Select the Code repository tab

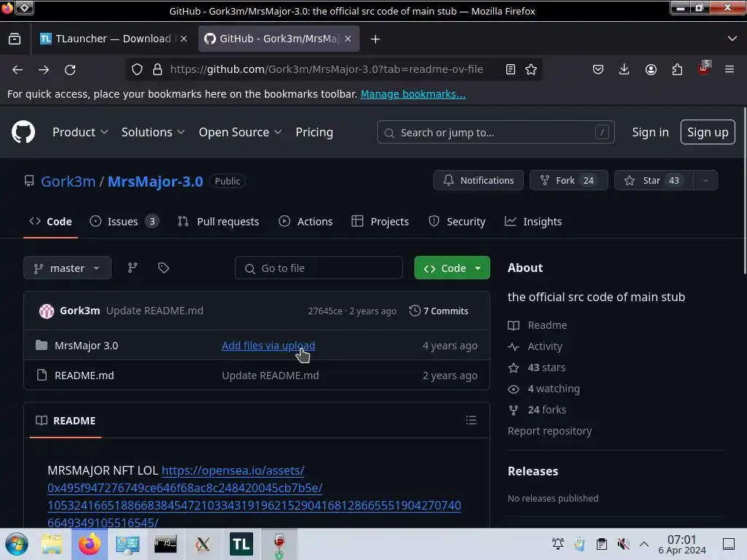[x=50, y=222]
